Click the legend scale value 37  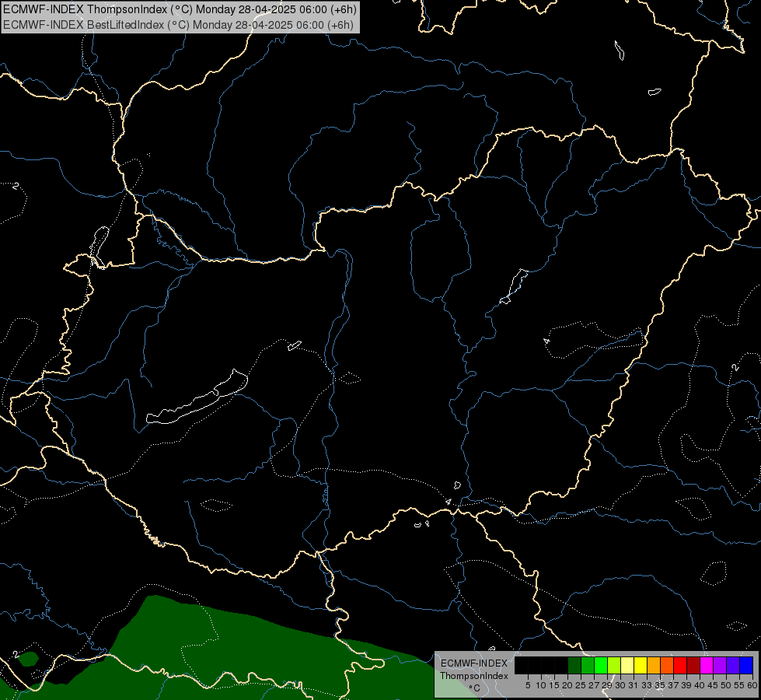(673, 685)
